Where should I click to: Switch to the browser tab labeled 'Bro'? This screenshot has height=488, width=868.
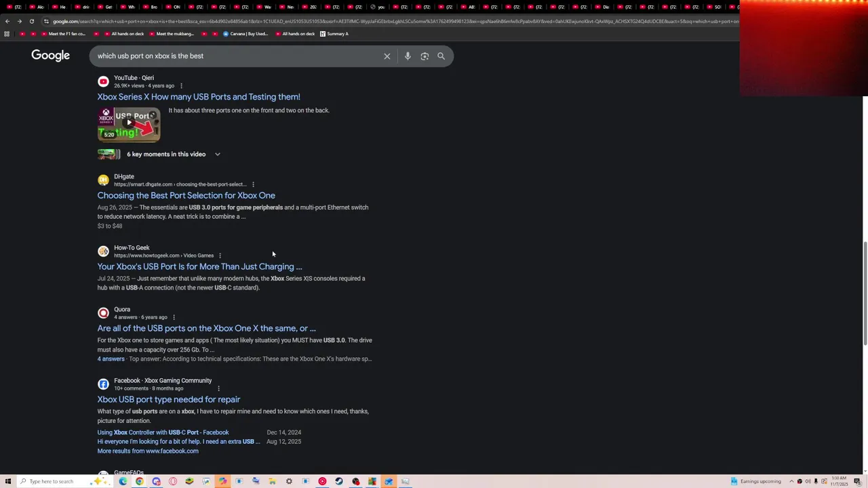[x=150, y=7]
